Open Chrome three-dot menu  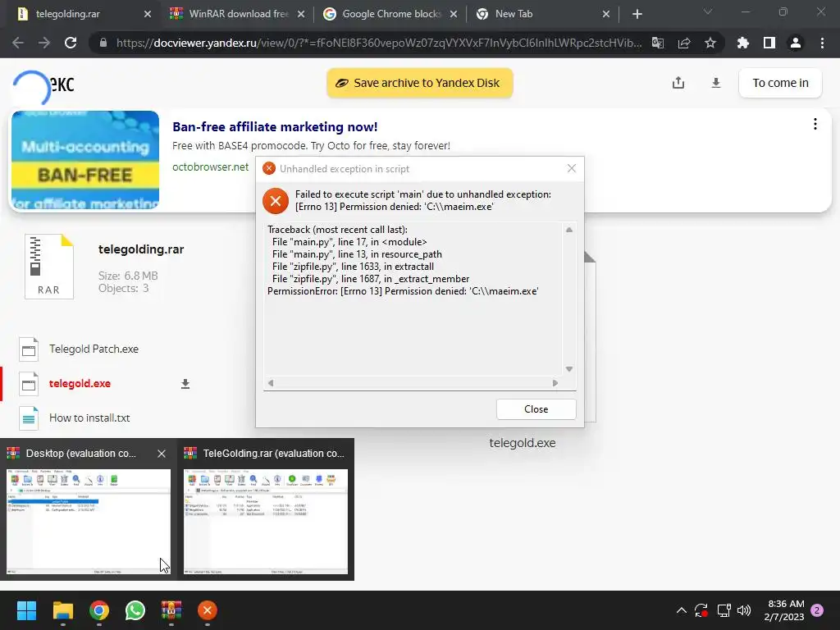(822, 43)
